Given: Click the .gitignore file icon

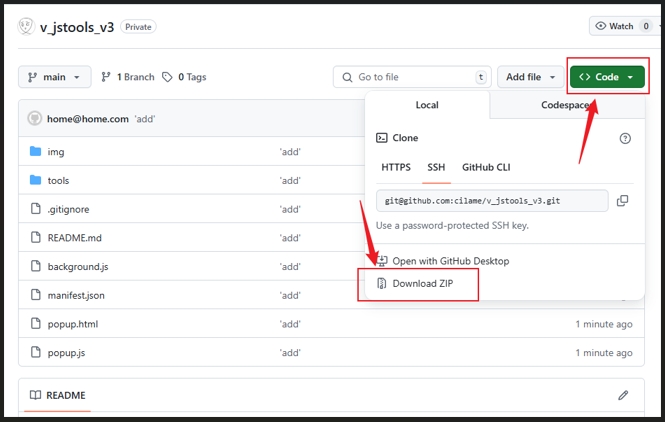Looking at the screenshot, I should 36,208.
